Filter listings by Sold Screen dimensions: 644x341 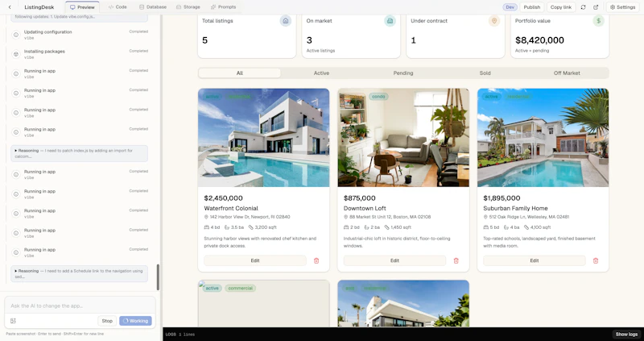tap(485, 73)
